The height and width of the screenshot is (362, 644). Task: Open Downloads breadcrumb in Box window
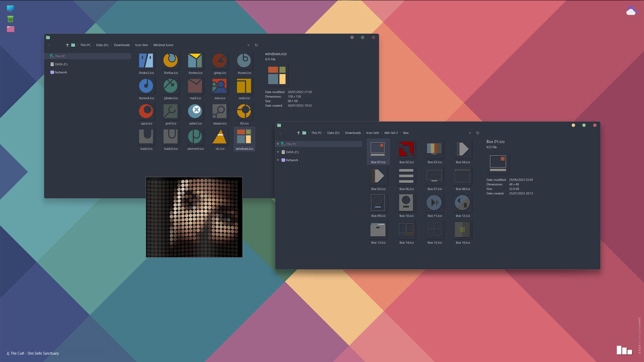(x=353, y=133)
